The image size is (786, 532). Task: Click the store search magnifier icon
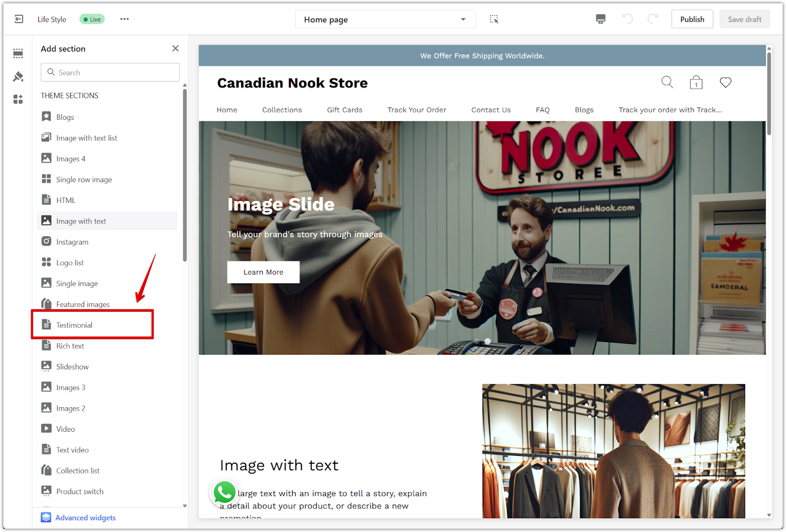point(667,82)
